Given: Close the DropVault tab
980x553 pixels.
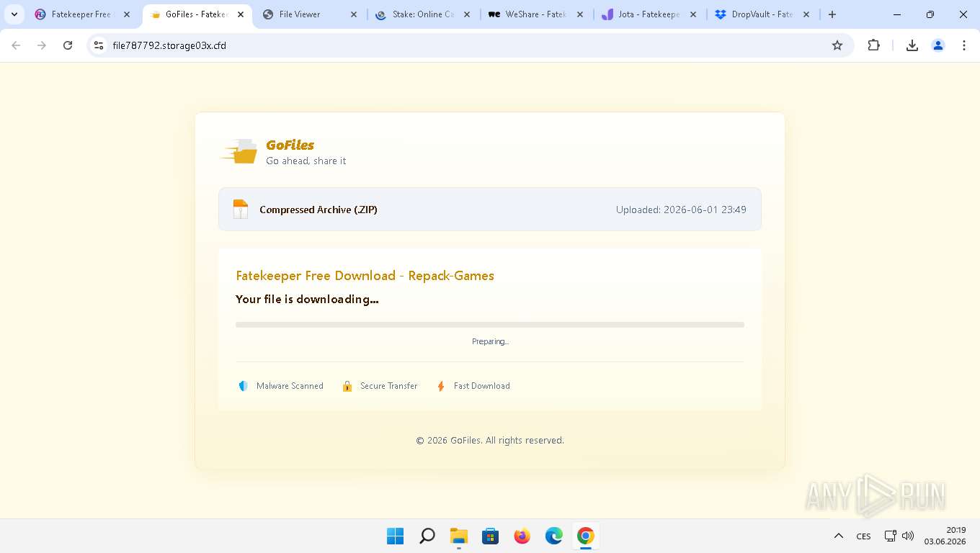Looking at the screenshot, I should (x=806, y=14).
